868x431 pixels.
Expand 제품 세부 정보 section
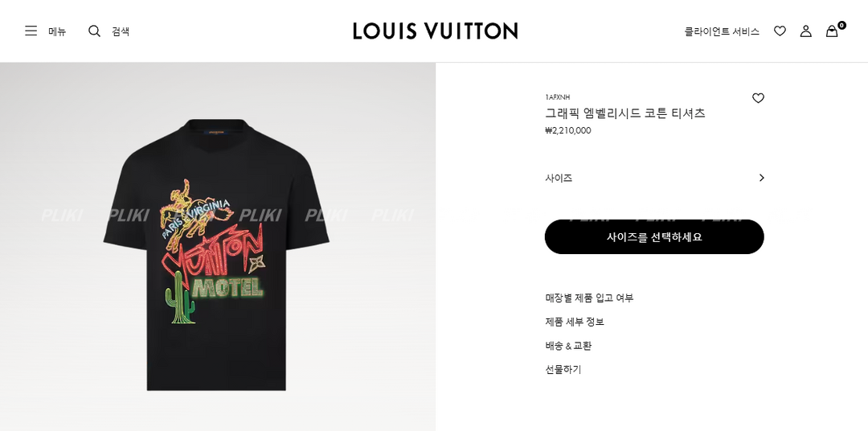click(575, 322)
